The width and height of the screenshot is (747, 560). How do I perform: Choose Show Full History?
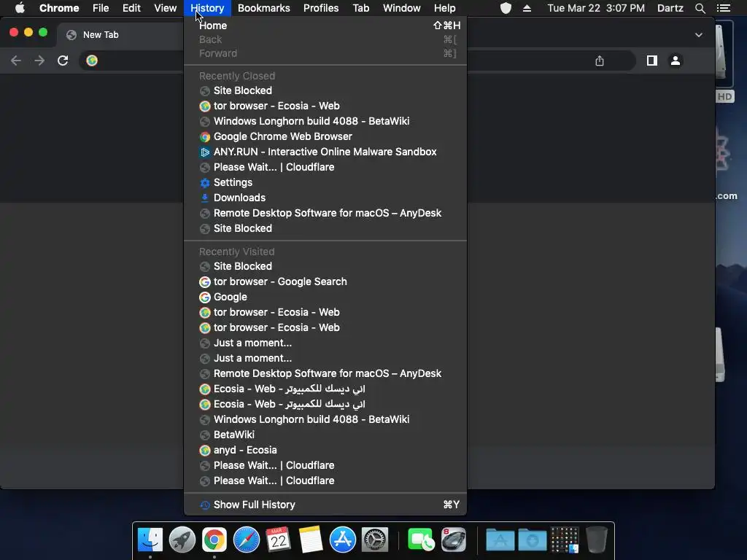point(325,505)
